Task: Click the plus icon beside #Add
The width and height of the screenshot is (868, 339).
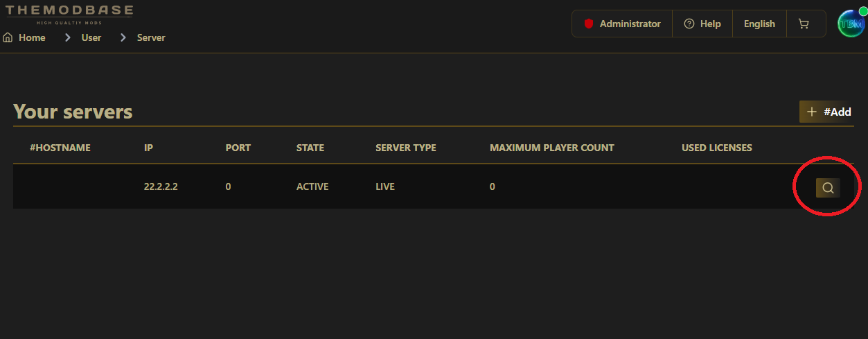Action: tap(812, 112)
